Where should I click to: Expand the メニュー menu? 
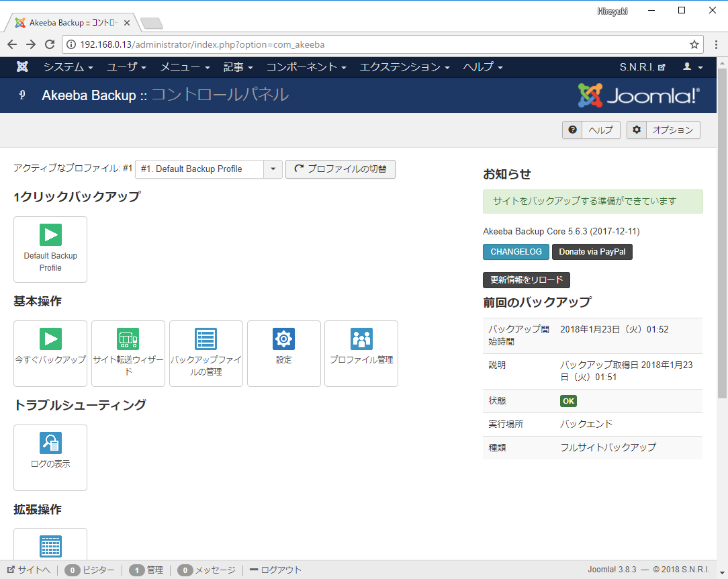(185, 67)
